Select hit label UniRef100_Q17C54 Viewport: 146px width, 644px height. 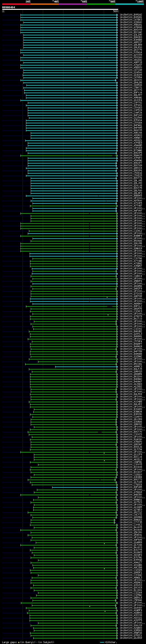(131, 450)
